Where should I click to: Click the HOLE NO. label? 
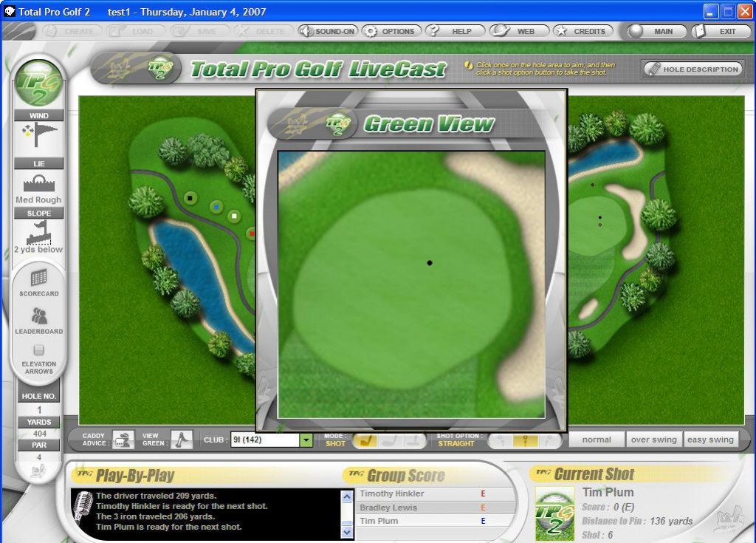[x=38, y=396]
